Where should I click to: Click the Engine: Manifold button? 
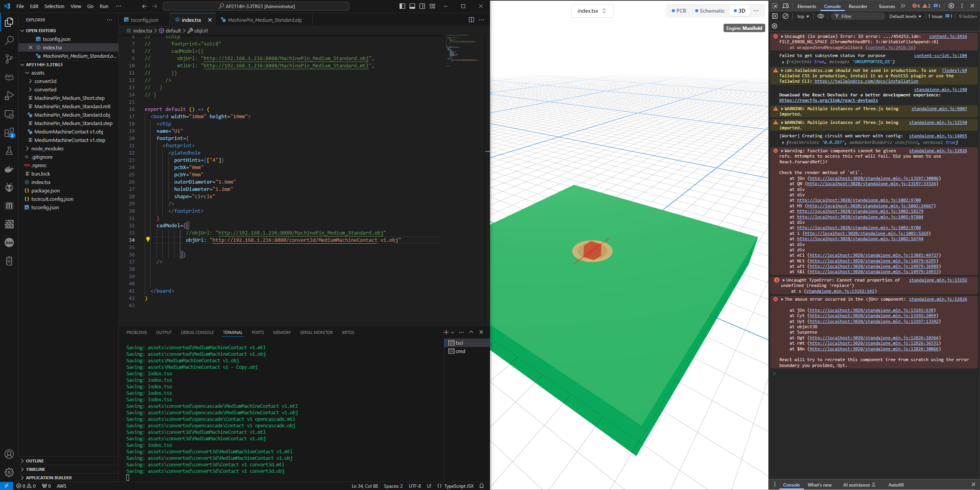coord(744,28)
